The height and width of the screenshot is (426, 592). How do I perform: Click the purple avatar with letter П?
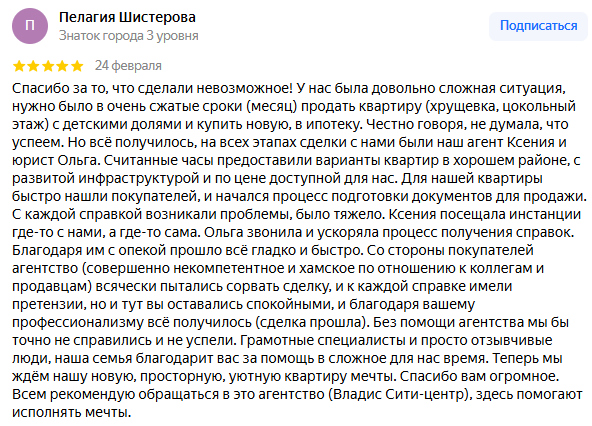point(30,26)
